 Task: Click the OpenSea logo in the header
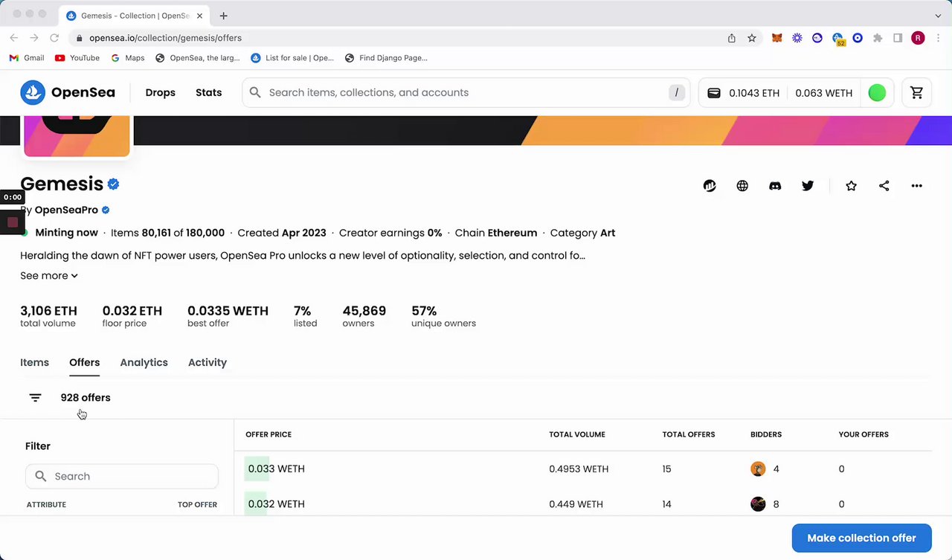pyautogui.click(x=68, y=92)
